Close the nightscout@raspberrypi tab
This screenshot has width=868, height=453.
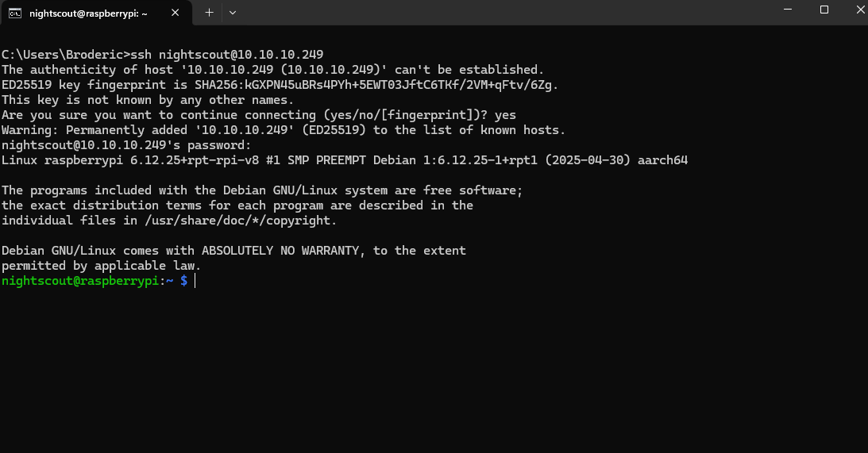click(x=175, y=13)
